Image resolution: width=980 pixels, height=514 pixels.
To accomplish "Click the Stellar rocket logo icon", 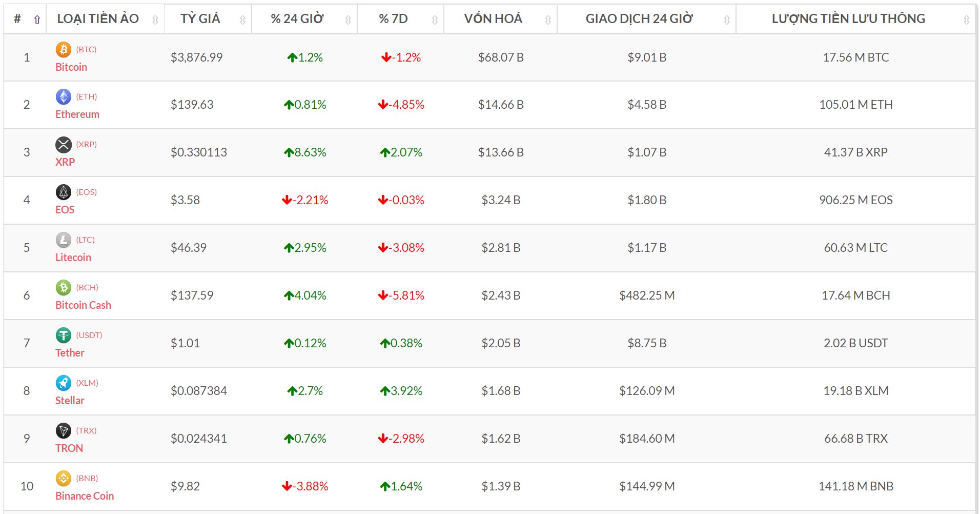I will pyautogui.click(x=64, y=383).
